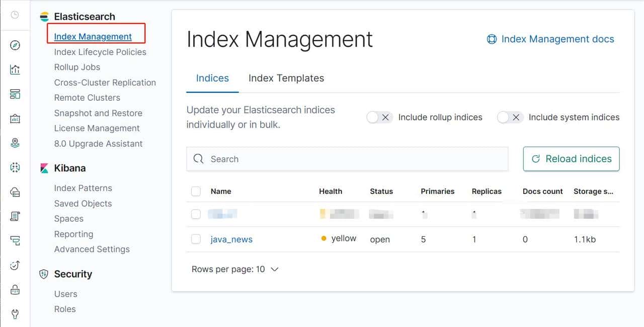
Task: Check the java_news index checkbox
Action: coord(196,239)
